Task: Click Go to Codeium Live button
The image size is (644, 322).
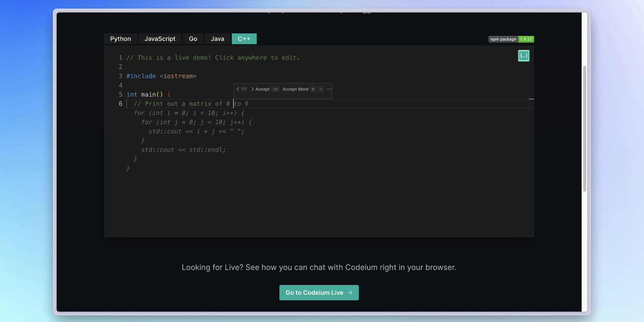Action: [319, 293]
